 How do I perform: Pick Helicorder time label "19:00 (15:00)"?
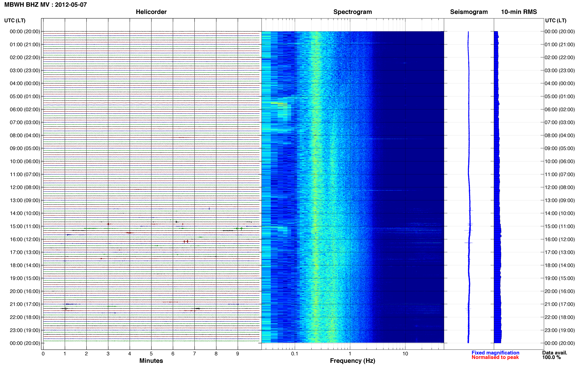25,278
